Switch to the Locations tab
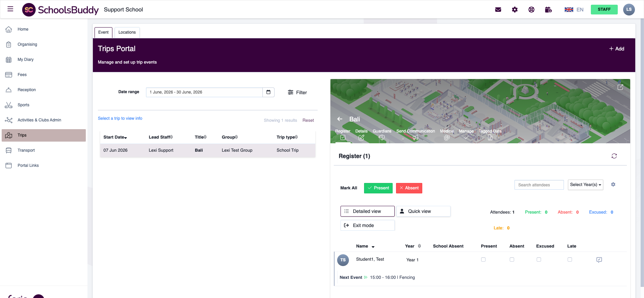Viewport: 644px width, 298px height. [127, 32]
